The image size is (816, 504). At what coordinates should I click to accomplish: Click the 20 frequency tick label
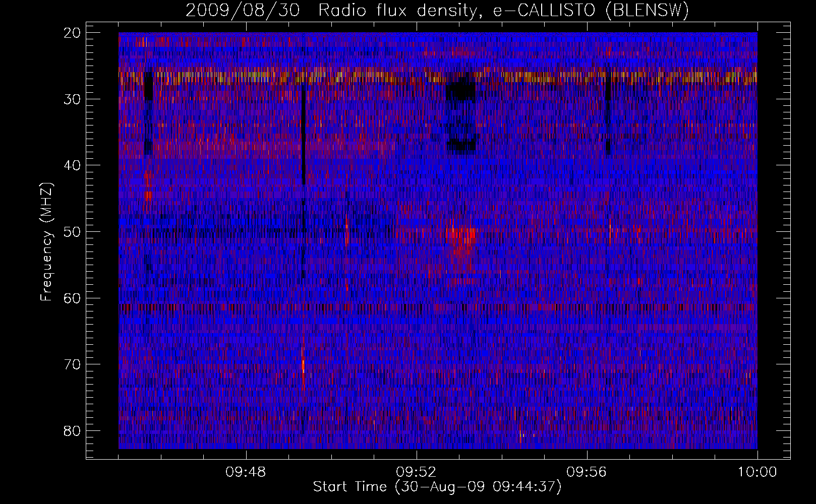(73, 33)
